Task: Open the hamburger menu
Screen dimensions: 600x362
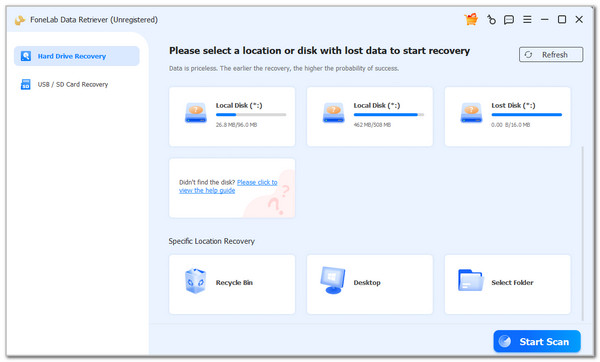Action: click(x=527, y=20)
